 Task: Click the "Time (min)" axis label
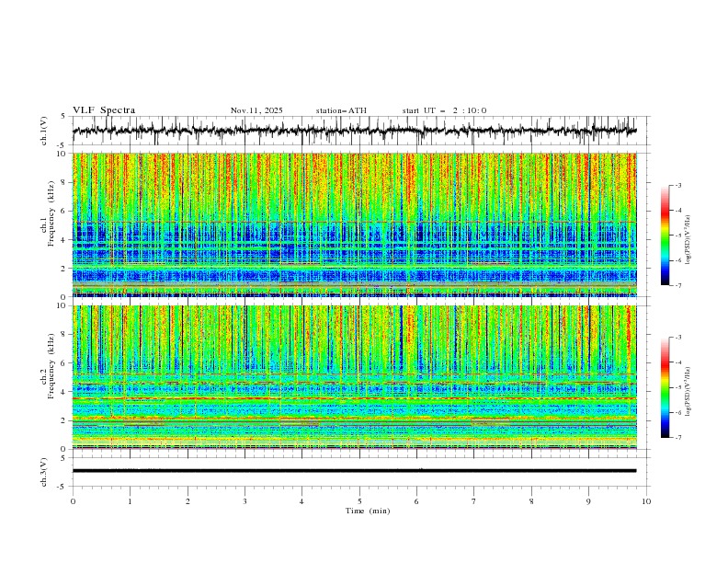coord(368,511)
